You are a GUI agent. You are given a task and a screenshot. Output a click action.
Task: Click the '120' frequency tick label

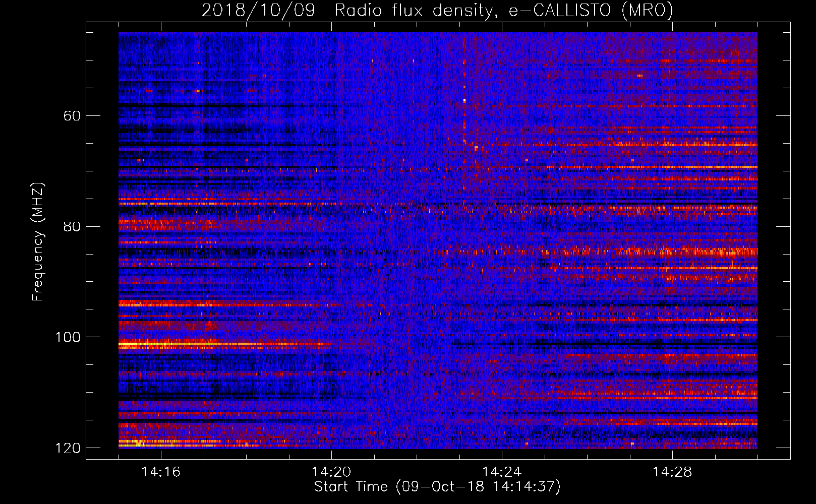tap(68, 448)
